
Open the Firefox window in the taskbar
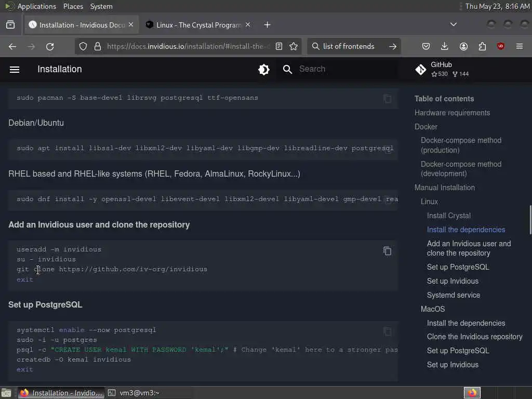point(61,393)
